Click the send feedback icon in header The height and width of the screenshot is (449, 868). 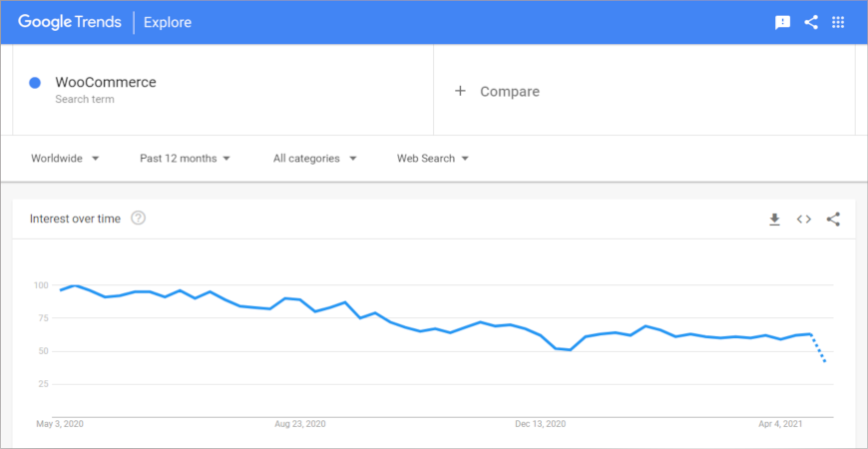pyautogui.click(x=783, y=22)
